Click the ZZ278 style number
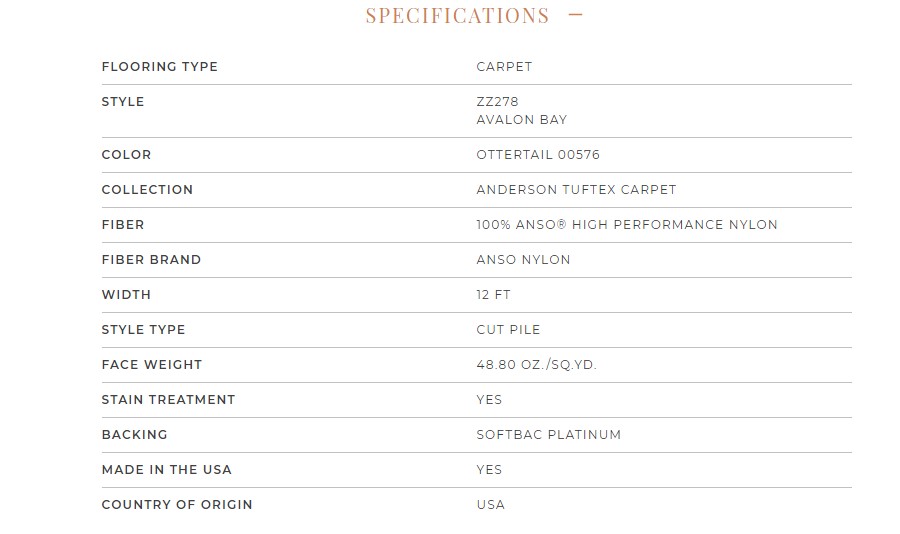 pos(497,102)
